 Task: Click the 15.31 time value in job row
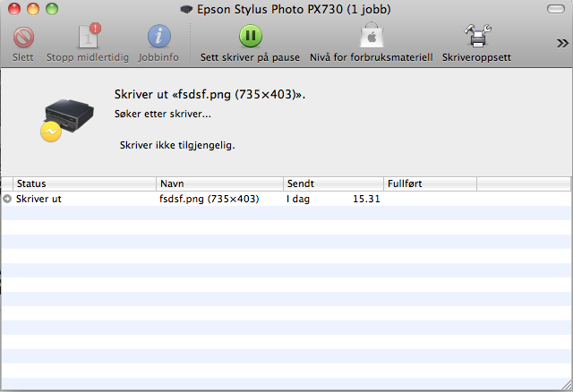pos(366,199)
